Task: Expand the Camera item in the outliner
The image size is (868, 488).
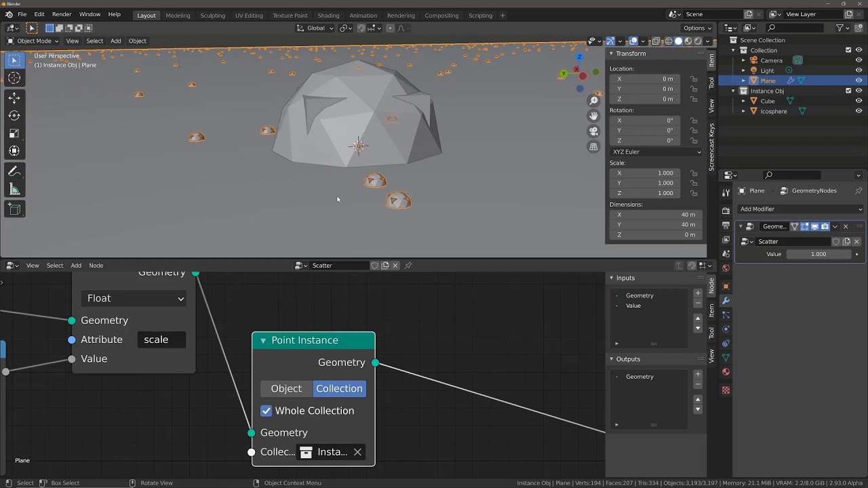Action: [745, 60]
